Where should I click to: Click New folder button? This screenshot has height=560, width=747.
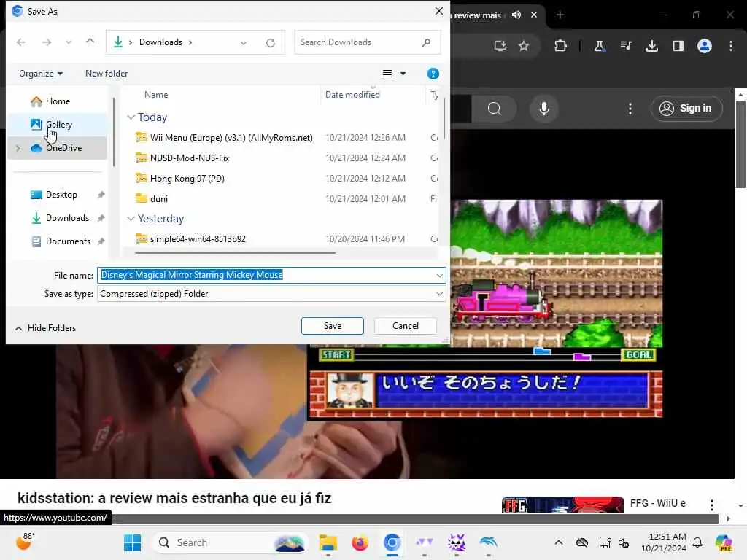(x=107, y=74)
